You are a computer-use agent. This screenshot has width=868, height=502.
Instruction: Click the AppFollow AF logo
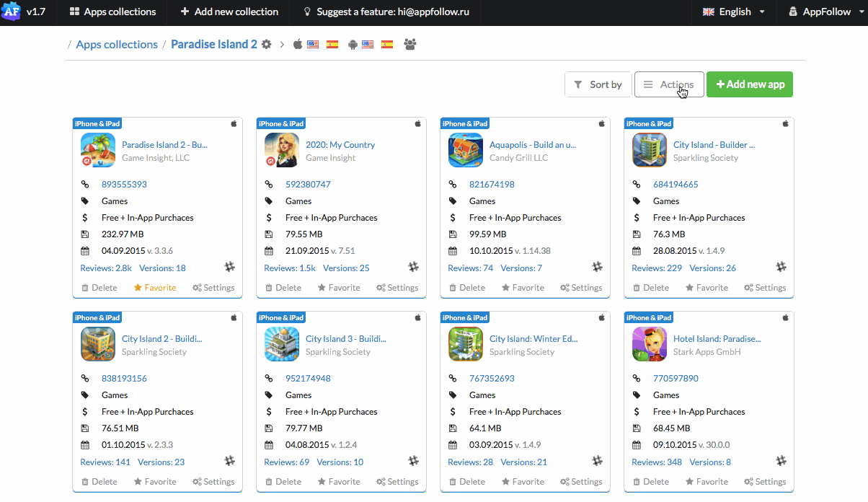(11, 12)
